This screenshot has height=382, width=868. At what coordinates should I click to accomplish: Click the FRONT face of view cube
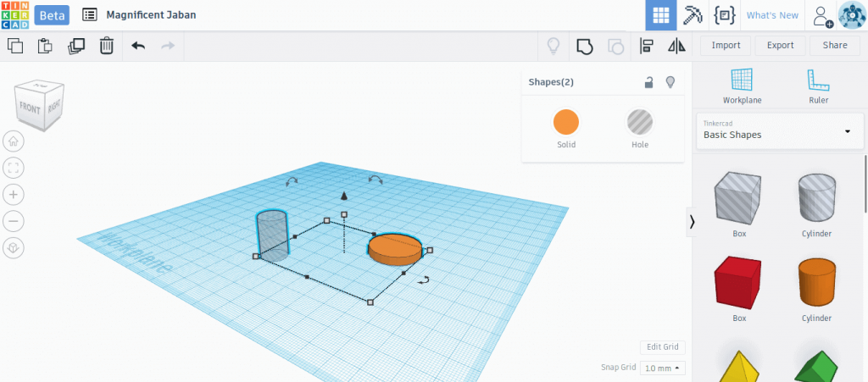[29, 108]
